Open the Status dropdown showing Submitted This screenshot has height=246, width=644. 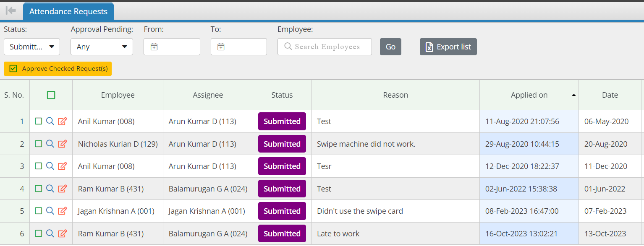point(32,47)
